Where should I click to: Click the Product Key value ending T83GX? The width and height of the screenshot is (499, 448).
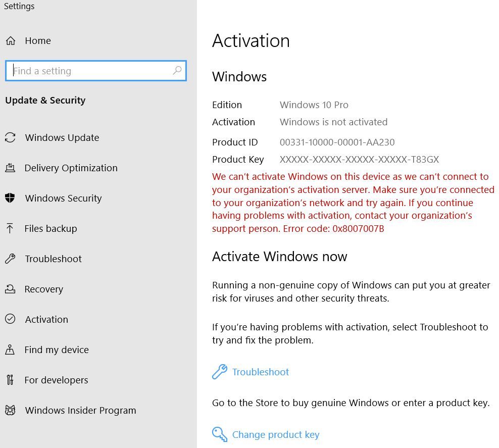(359, 159)
